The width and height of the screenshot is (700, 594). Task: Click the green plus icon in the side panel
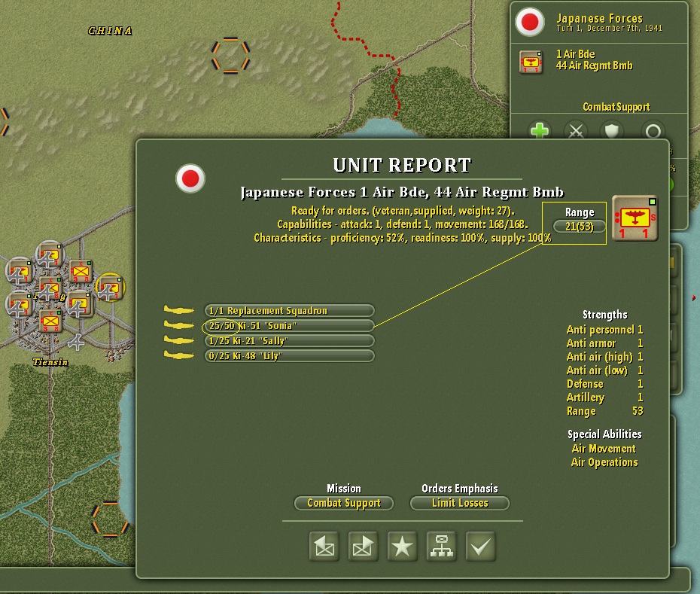pos(539,131)
